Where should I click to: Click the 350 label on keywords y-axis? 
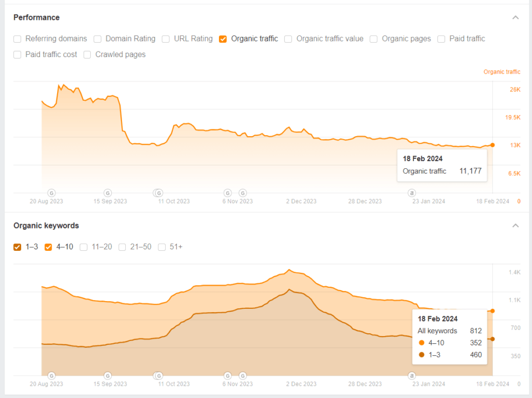515,356
